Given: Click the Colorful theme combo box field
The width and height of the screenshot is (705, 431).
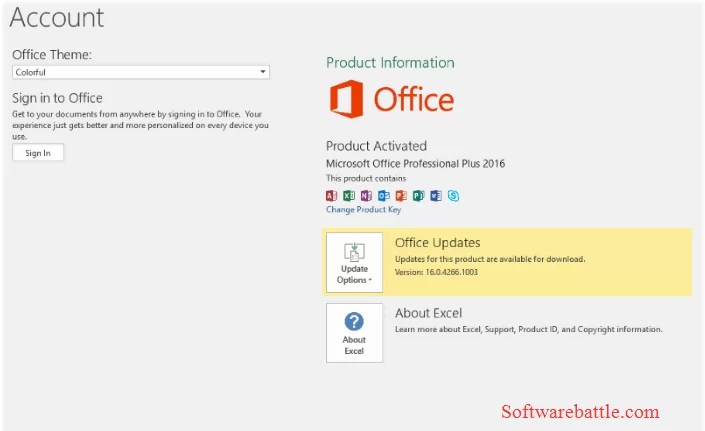Looking at the screenshot, I should coord(141,72).
